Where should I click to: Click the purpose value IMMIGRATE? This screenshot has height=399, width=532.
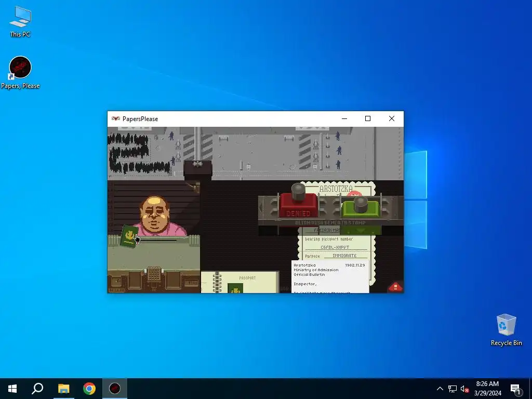(344, 256)
